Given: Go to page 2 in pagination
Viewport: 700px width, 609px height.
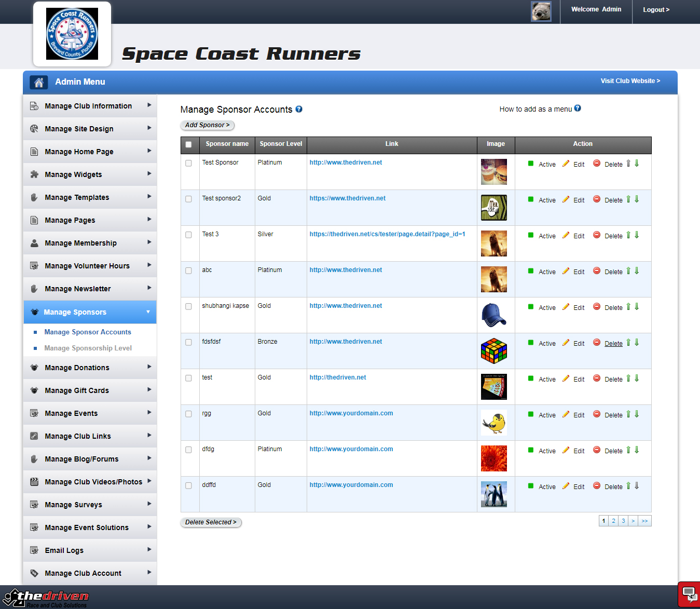Looking at the screenshot, I should click(x=613, y=521).
